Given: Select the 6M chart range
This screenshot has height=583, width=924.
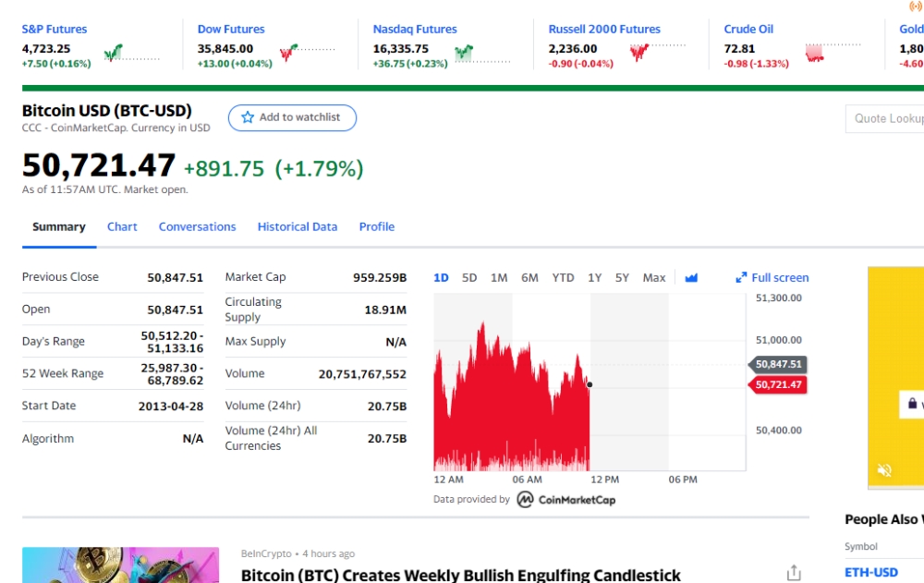Looking at the screenshot, I should [529, 278].
